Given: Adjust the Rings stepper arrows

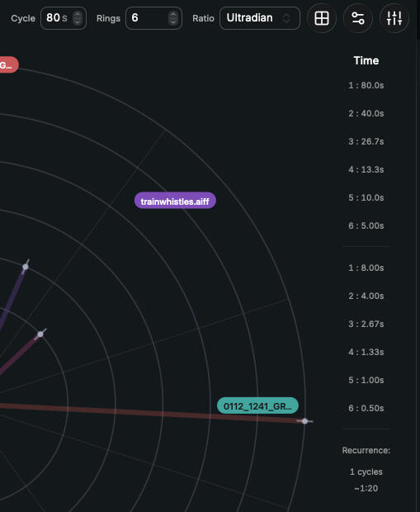Looking at the screenshot, I should click(x=173, y=18).
